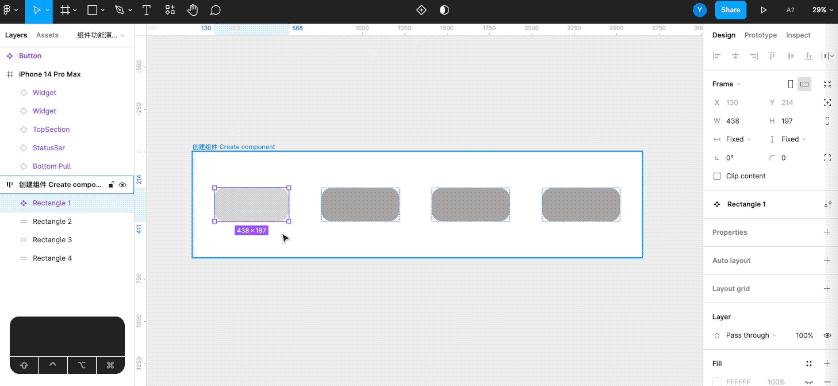The height and width of the screenshot is (386, 838).
Task: Add a component property with plus
Action: pos(827,233)
